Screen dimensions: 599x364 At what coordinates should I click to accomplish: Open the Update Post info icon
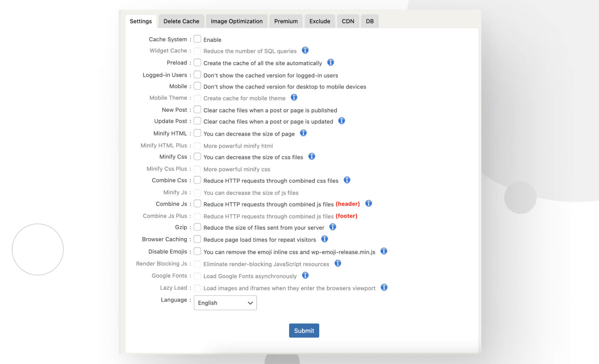(x=342, y=121)
